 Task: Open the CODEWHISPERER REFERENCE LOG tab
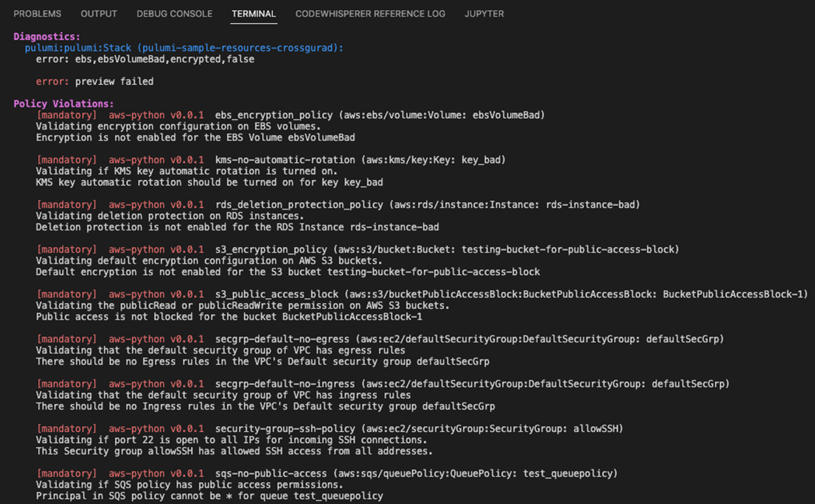370,14
